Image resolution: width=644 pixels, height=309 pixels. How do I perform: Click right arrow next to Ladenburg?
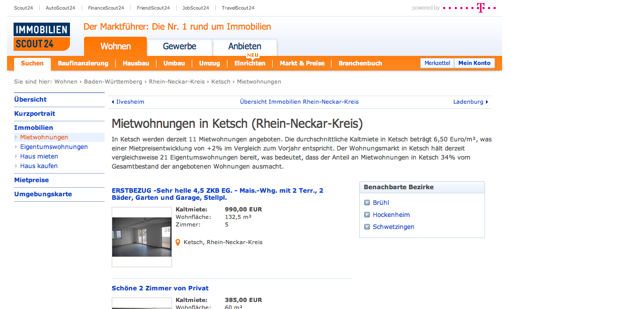[487, 102]
